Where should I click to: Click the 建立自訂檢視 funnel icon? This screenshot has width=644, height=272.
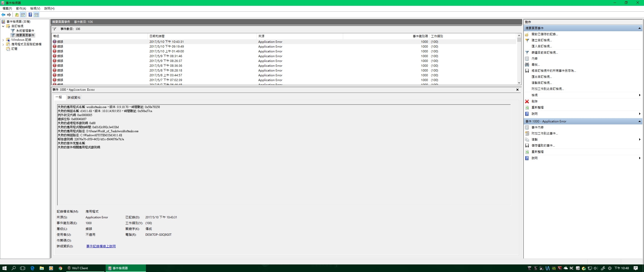pyautogui.click(x=527, y=40)
